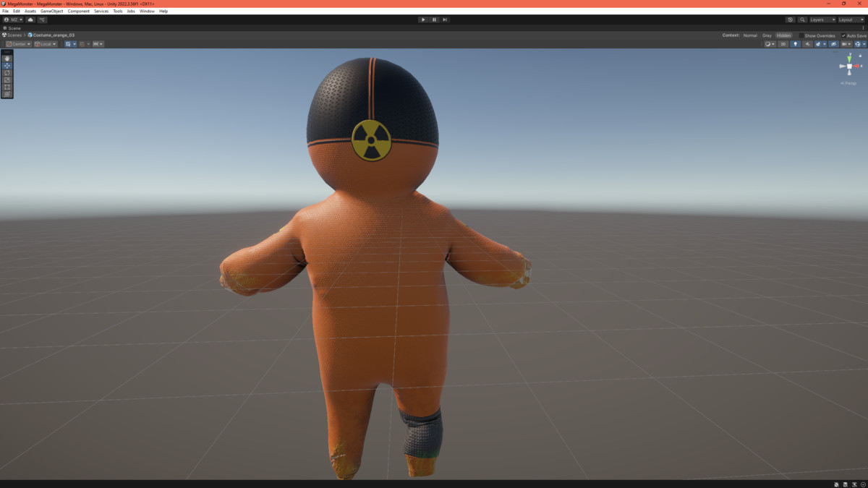Screen dimensions: 868x488
Task: Click the third status bar icon at bottom right
Action: (854, 484)
